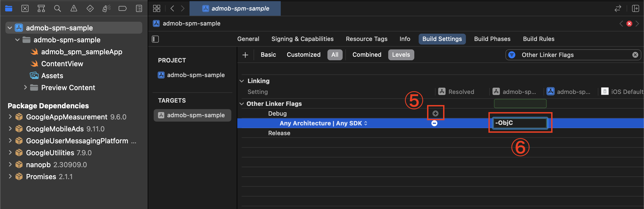Open the Assets catalog
The height and width of the screenshot is (209, 644).
(x=47, y=76)
